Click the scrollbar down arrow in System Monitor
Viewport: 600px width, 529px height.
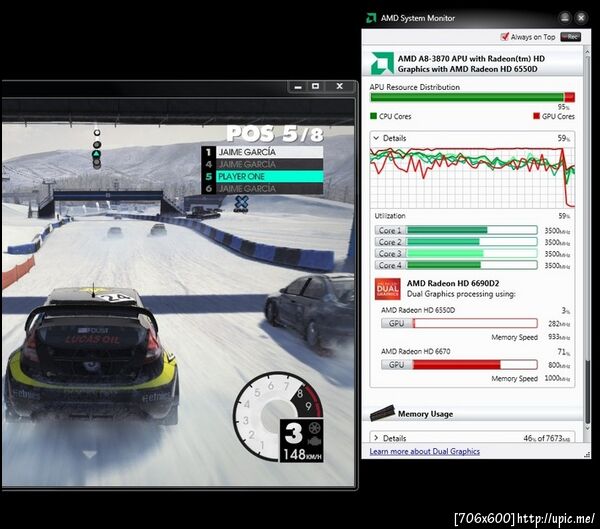(x=587, y=428)
